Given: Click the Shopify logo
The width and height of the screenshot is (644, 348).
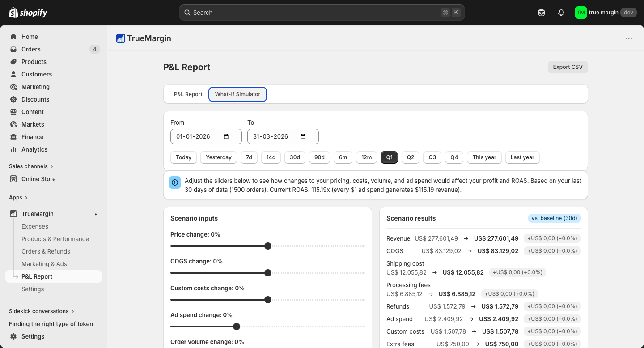Looking at the screenshot, I should click(x=28, y=13).
